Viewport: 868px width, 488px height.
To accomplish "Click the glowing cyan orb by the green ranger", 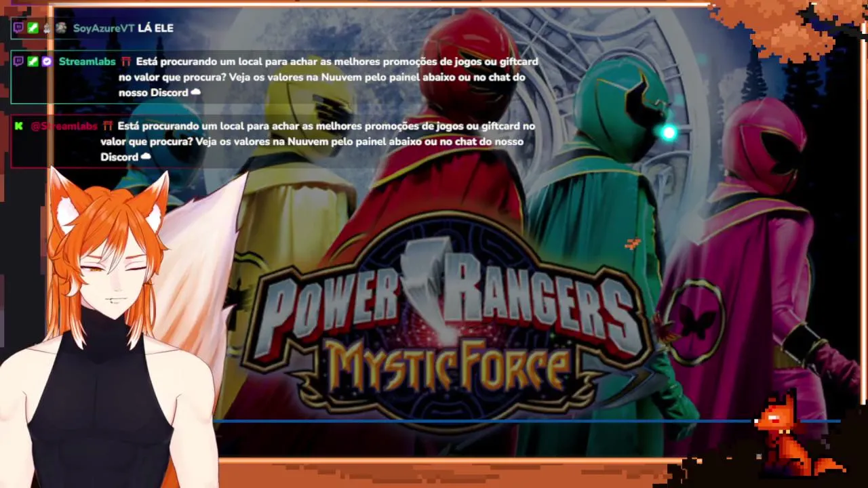I will click(x=669, y=133).
